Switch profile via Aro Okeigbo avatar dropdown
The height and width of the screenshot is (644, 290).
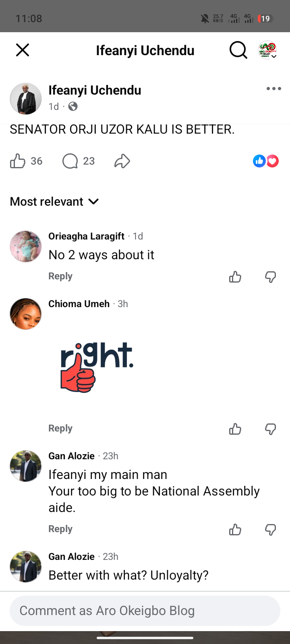267,50
